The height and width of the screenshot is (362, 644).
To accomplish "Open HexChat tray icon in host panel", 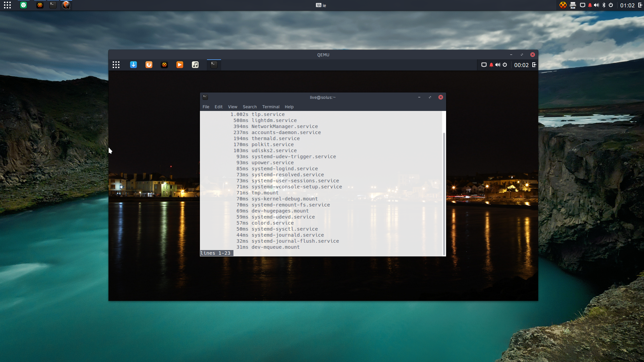I will coord(563,5).
